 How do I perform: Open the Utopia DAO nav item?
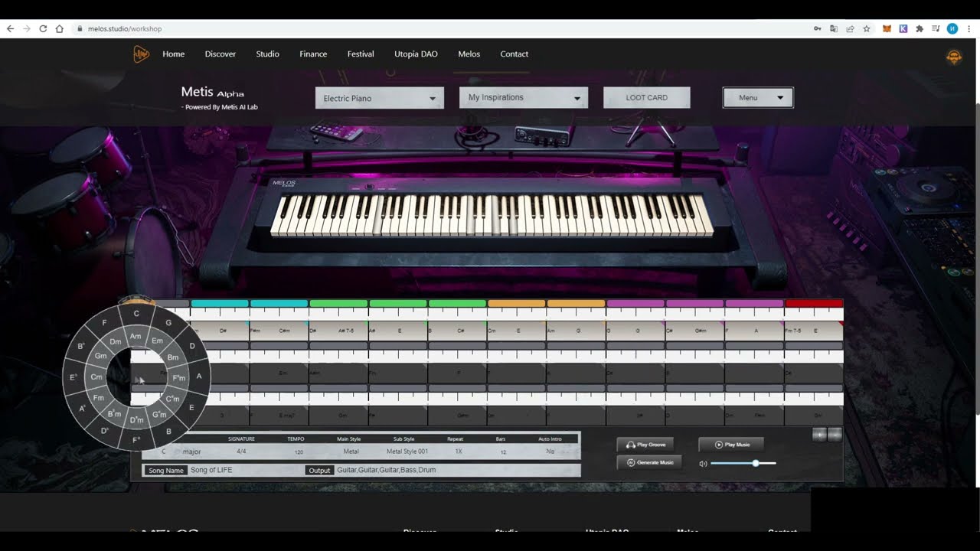(416, 54)
